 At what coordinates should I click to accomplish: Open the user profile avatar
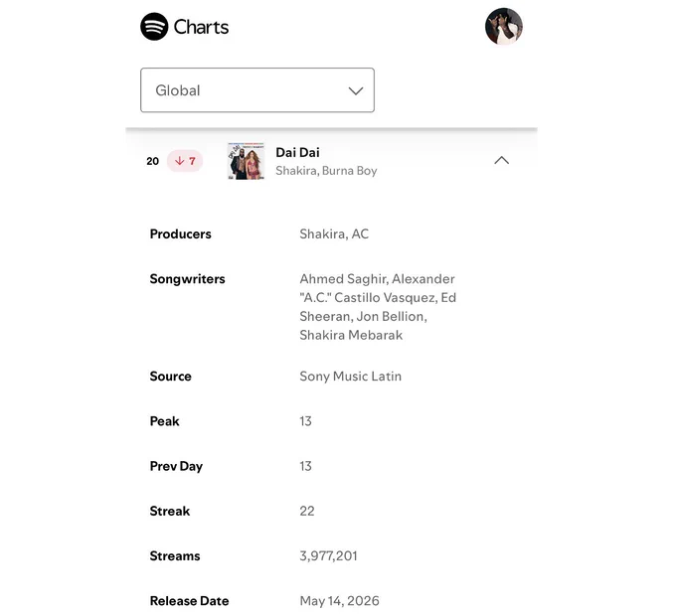point(504,26)
